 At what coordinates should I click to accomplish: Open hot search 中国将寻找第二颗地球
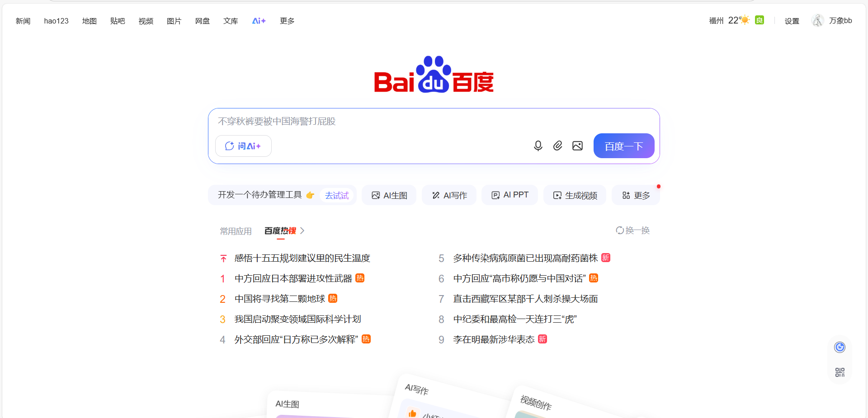(280, 299)
